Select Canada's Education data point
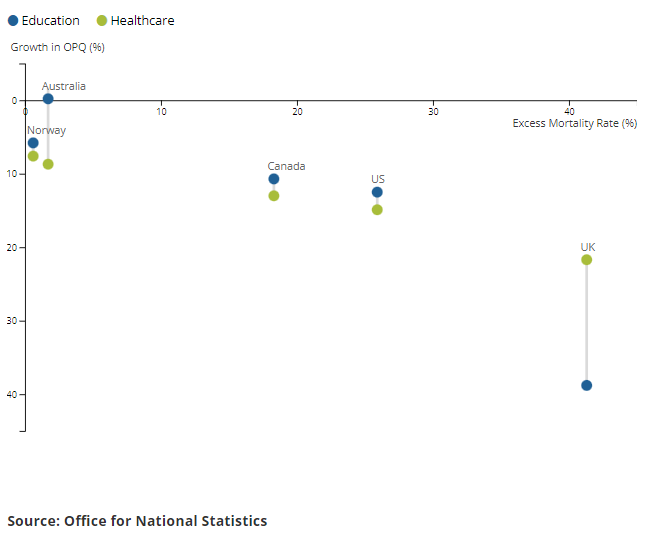Viewport: 657px width, 535px height. (x=274, y=179)
